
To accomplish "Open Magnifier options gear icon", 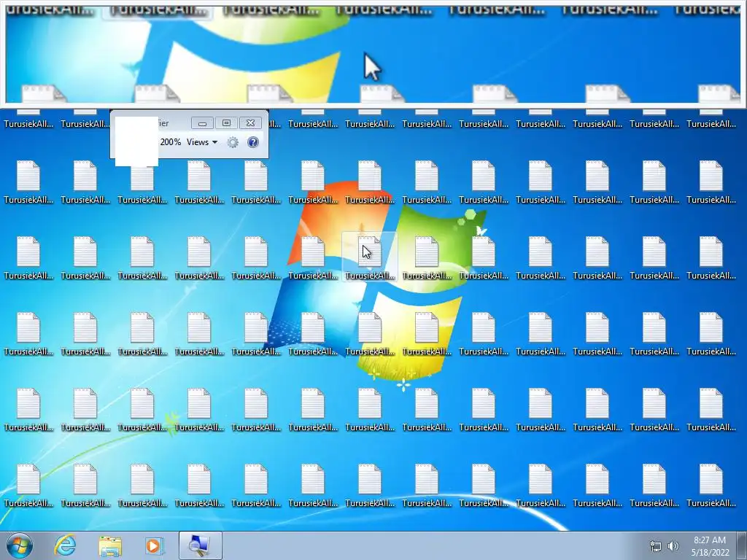I will pyautogui.click(x=233, y=142).
